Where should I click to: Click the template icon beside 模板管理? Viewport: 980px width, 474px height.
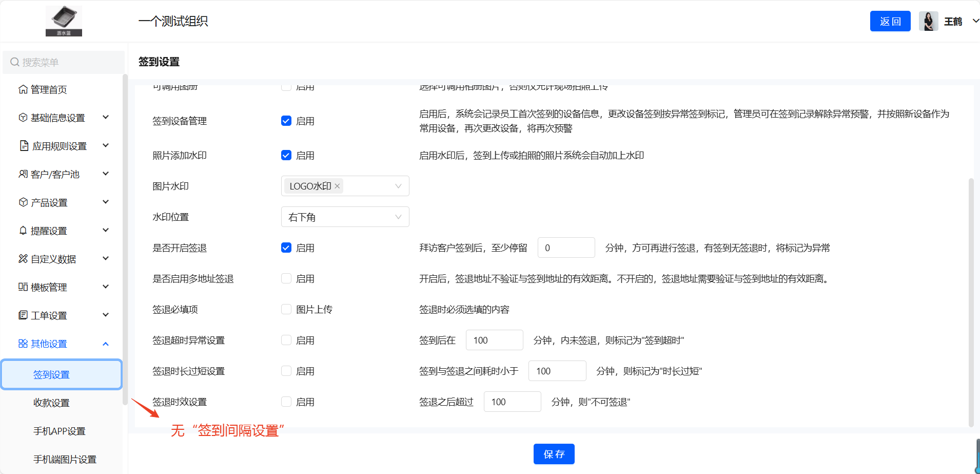pyautogui.click(x=23, y=287)
